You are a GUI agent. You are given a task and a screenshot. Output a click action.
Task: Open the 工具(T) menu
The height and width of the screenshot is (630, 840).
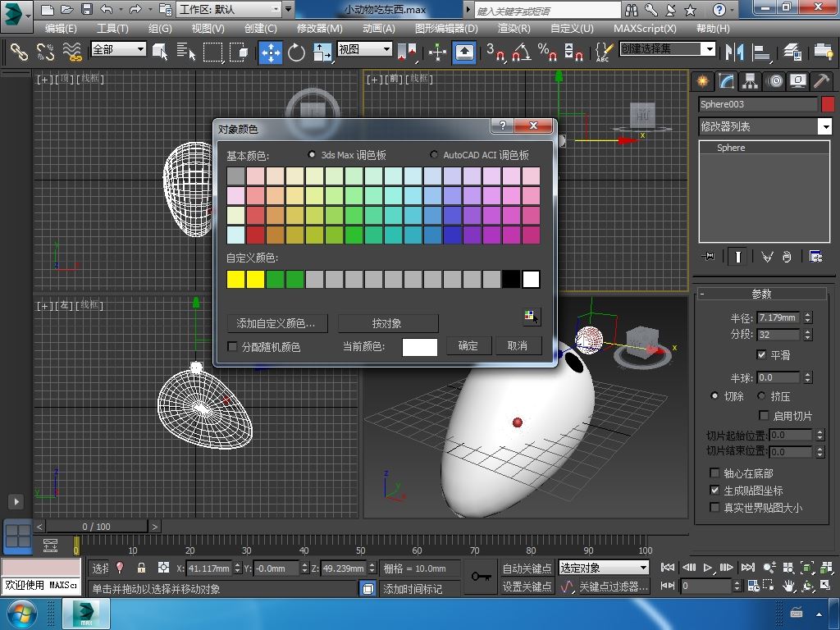[x=112, y=29]
